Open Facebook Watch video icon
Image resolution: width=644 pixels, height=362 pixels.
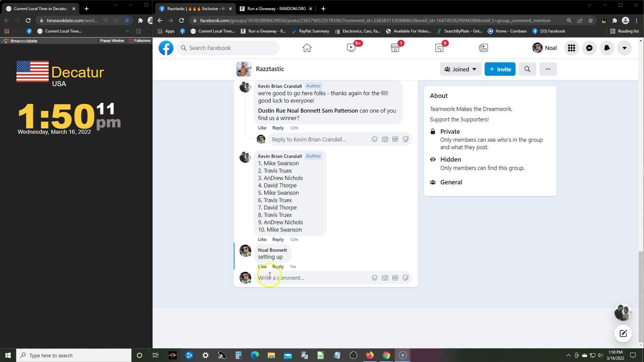coord(351,48)
